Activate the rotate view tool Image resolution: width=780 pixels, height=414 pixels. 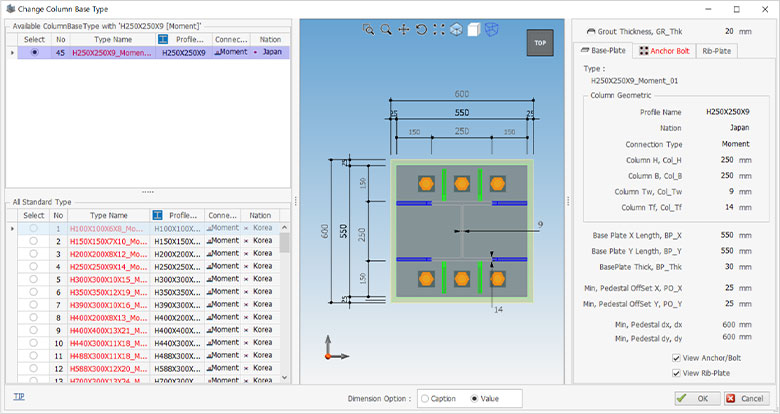(421, 30)
